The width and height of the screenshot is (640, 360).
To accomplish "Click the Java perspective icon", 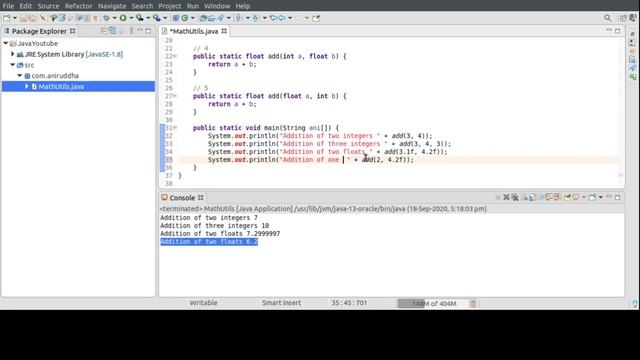I will tap(633, 18).
